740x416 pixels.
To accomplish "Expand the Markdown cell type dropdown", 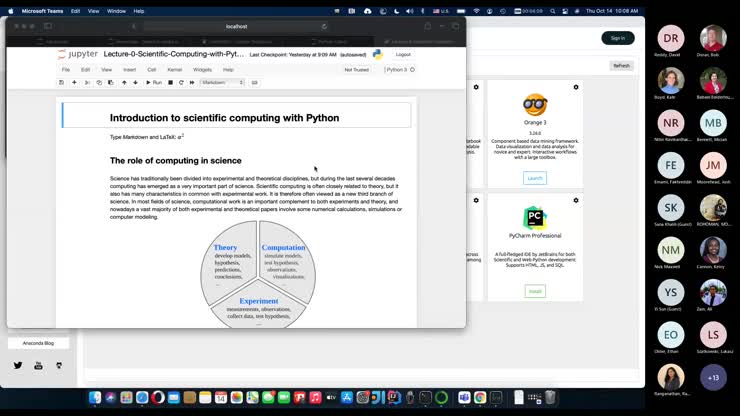I will point(222,82).
